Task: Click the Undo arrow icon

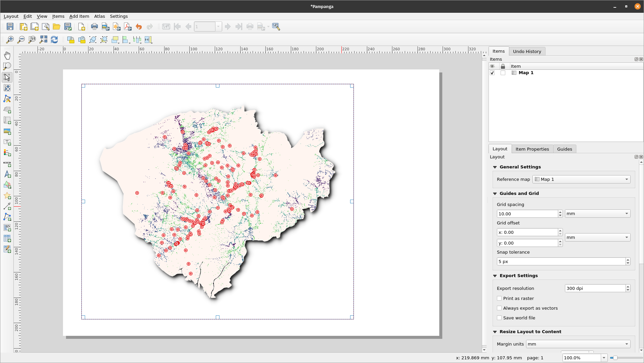Action: 139,27
